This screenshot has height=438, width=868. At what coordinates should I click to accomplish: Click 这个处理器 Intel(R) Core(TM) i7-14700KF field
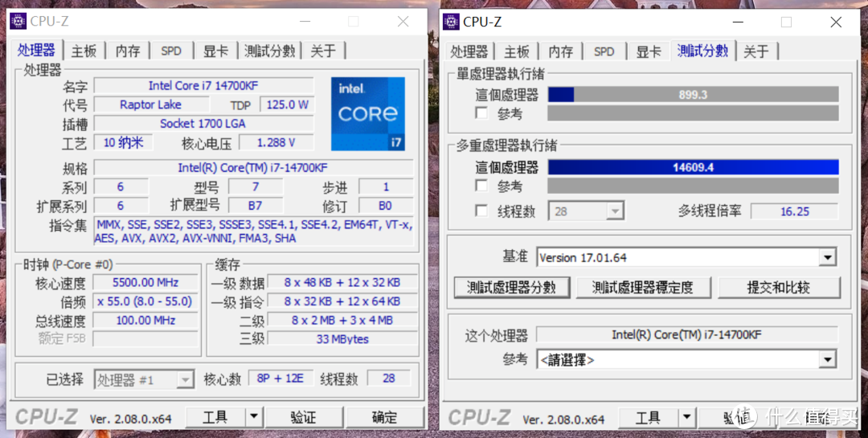coord(687,334)
